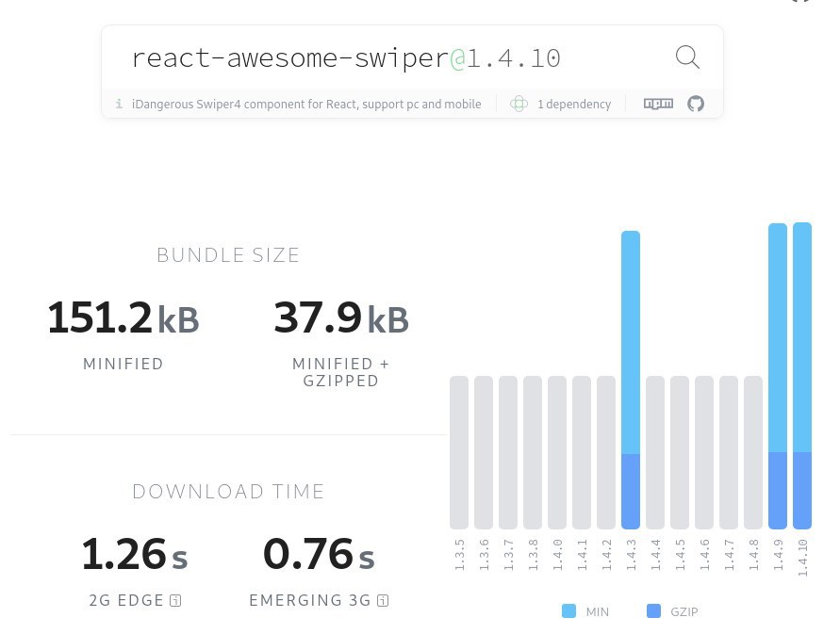
Task: Click the MIN legend color swatch
Action: pos(568,611)
